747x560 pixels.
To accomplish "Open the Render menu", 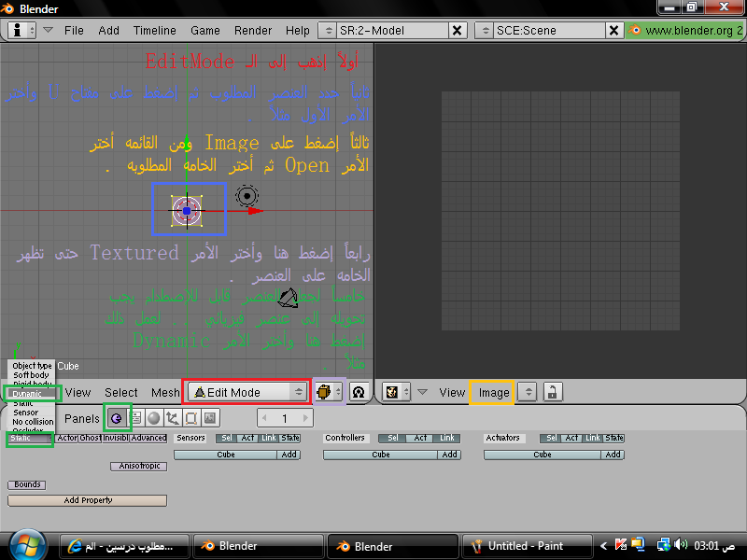I will point(253,31).
